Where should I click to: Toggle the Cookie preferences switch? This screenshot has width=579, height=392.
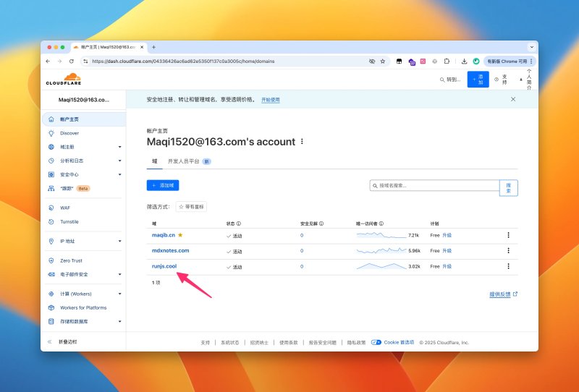[376, 343]
